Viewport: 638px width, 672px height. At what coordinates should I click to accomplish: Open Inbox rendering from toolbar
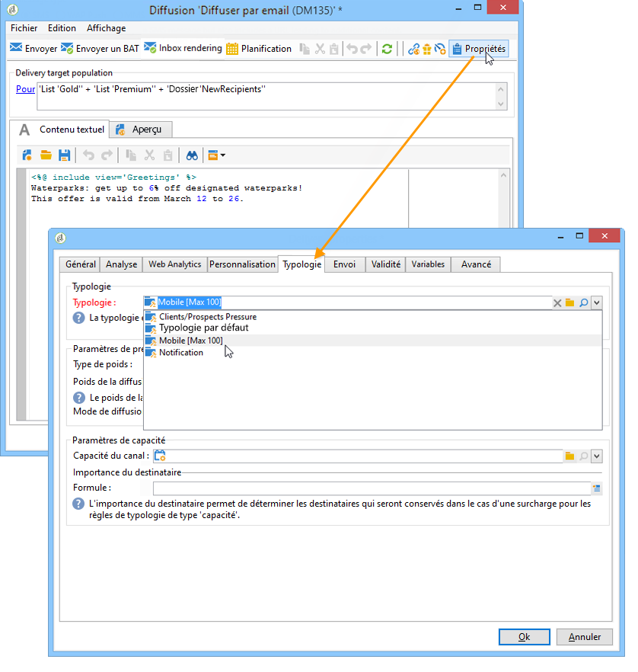pos(183,48)
